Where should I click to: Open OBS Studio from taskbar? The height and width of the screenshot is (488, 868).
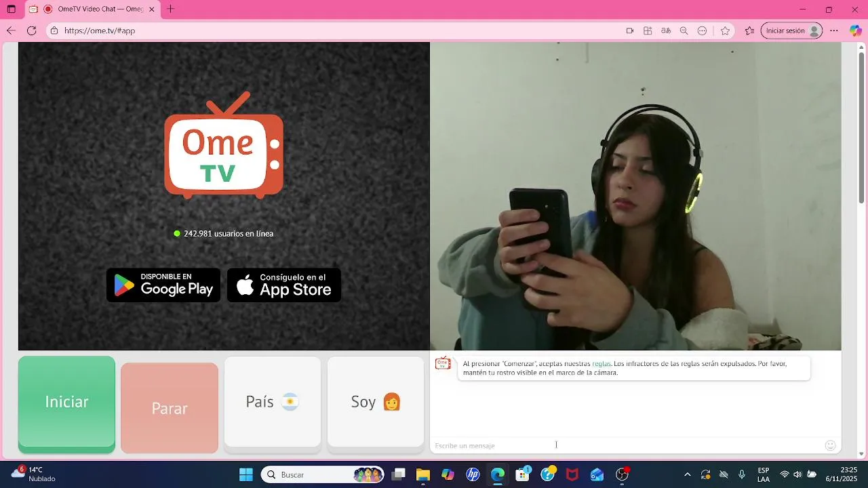[622, 474]
